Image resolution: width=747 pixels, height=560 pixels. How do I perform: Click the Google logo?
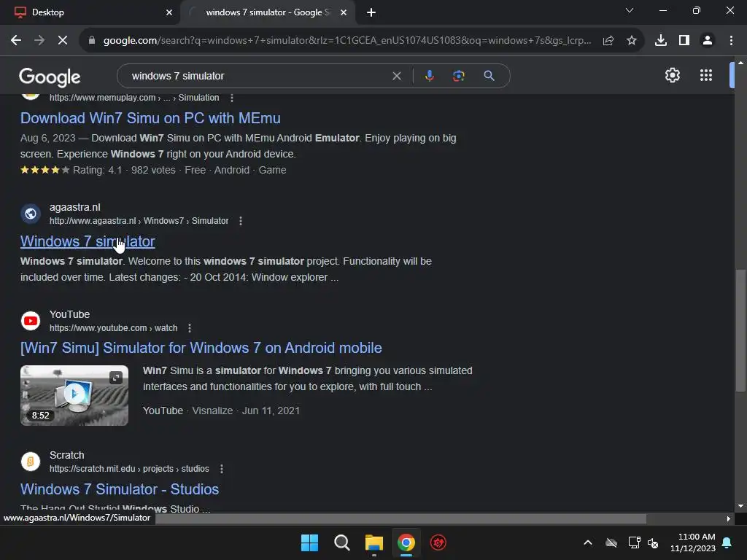tap(50, 77)
